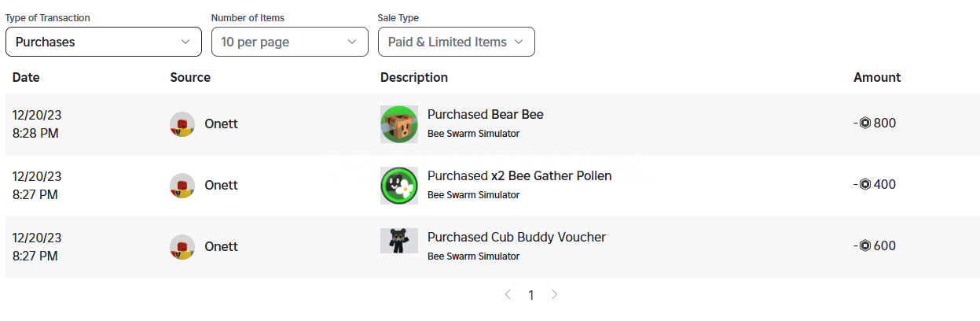This screenshot has height=321, width=980.
Task: Open the Bear Bee item link
Action: [517, 114]
